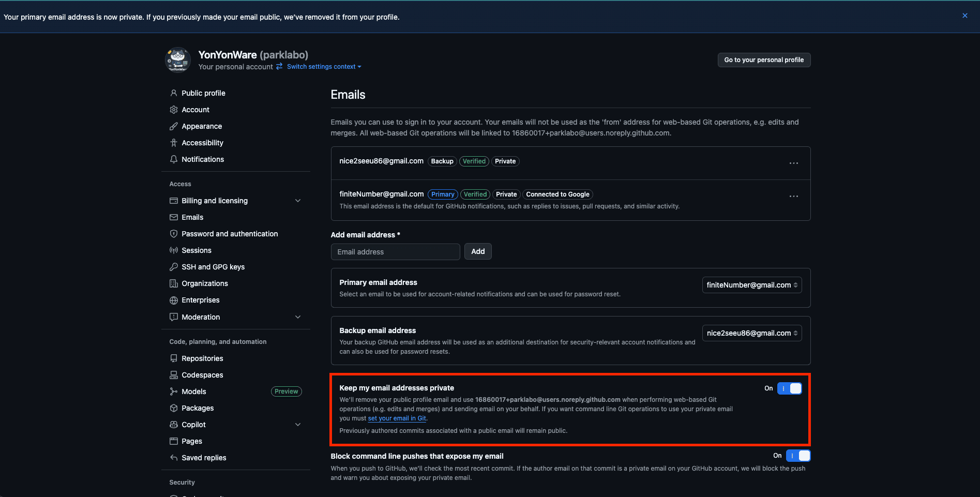
Task: Open the Backup email address dropdown
Action: coord(751,333)
